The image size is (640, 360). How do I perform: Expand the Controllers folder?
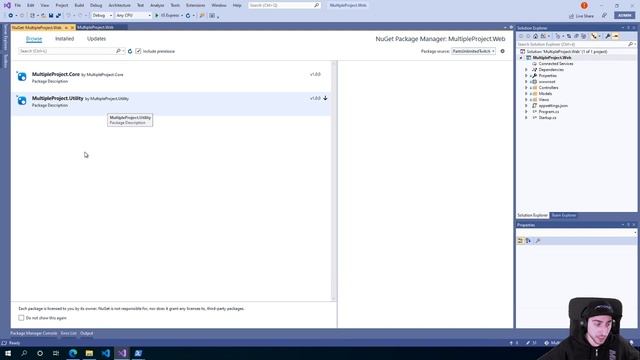(526, 88)
